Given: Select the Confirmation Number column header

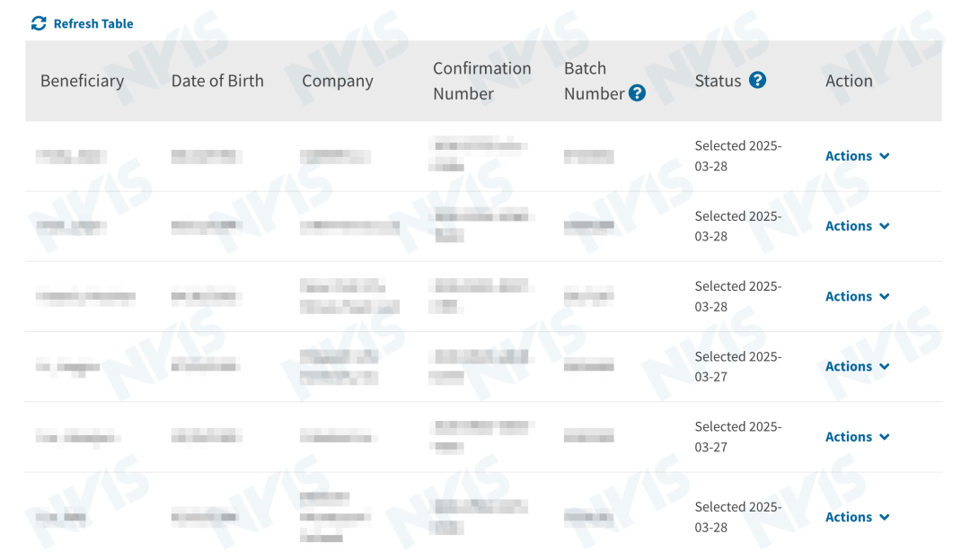Looking at the screenshot, I should [481, 81].
